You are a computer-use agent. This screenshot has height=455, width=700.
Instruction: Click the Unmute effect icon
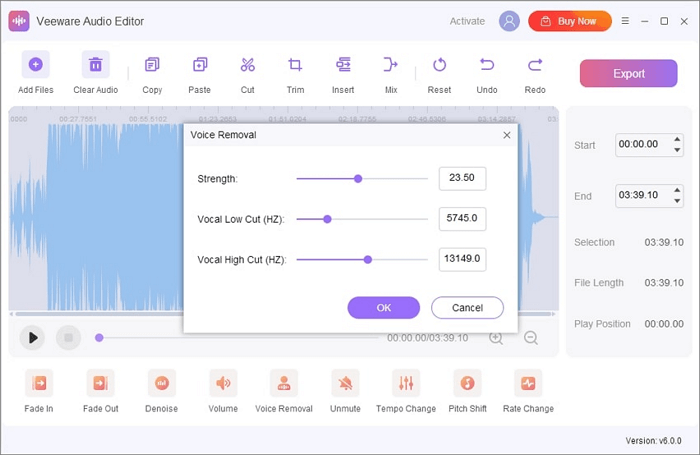[x=345, y=383]
